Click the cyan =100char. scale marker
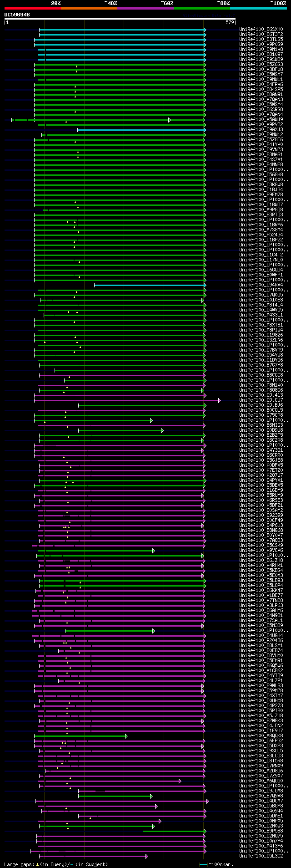This screenshot has height=868, width=291. tap(203, 864)
